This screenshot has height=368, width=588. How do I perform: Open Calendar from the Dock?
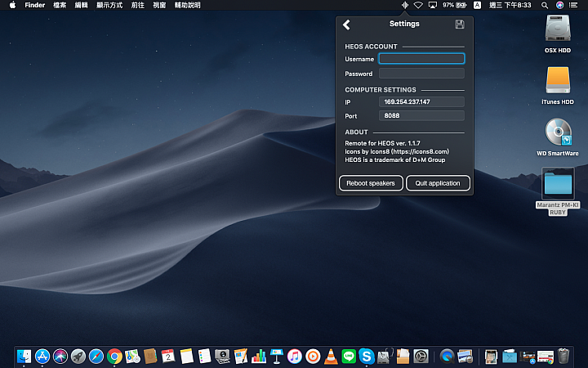[x=168, y=356]
